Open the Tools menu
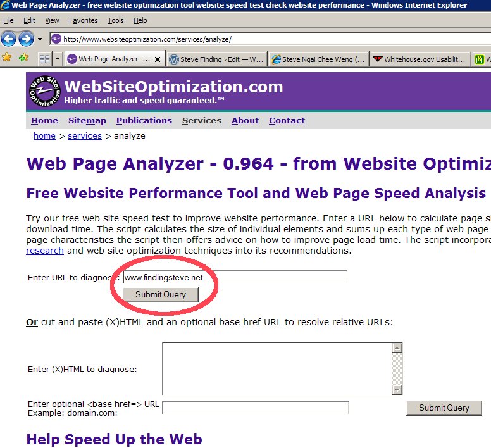This screenshot has height=448, width=491. click(116, 20)
